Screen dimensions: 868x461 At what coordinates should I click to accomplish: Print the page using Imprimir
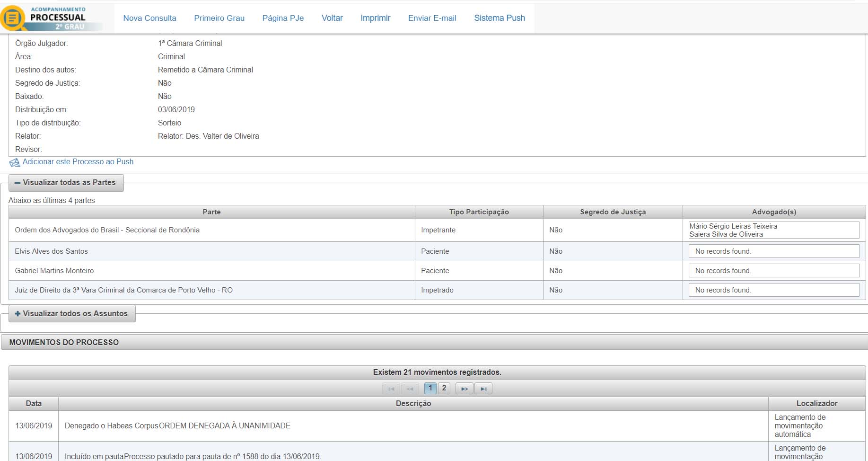click(x=375, y=18)
